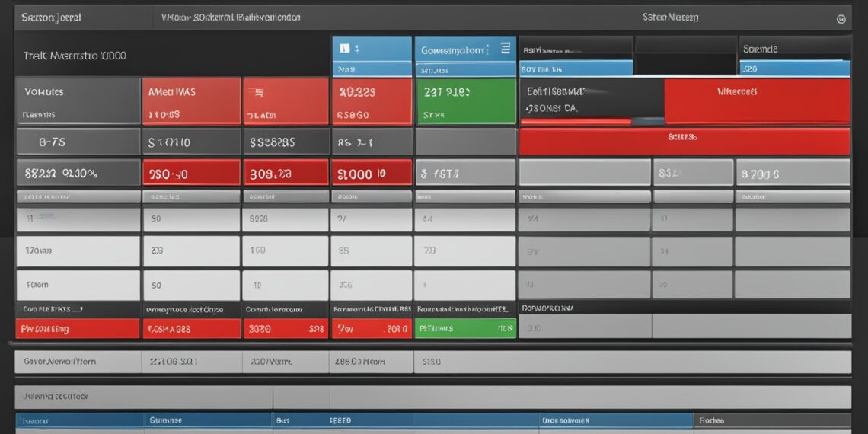This screenshot has width=868, height=434.
Task: Click the white cell showing 306
Action: (372, 285)
